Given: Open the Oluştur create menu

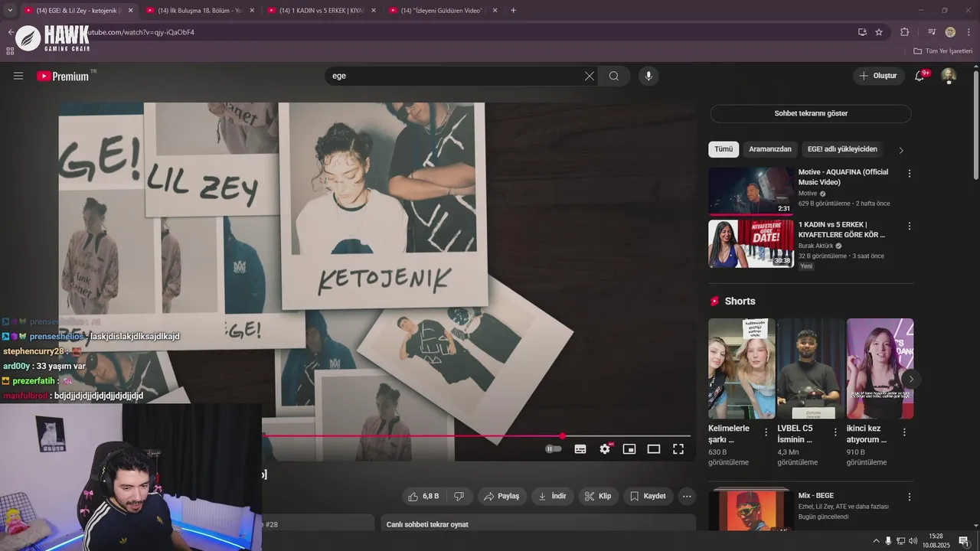Looking at the screenshot, I should (x=878, y=76).
